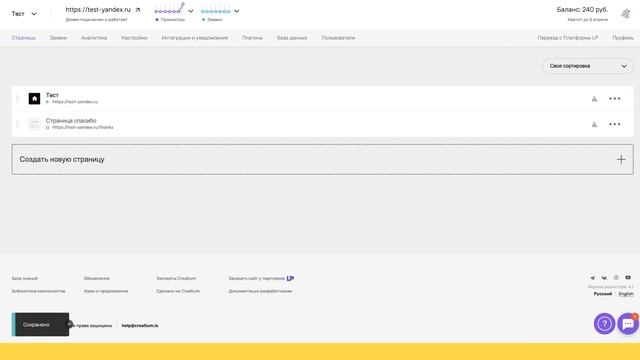
Task: Click the home icon of Тест page
Action: pyautogui.click(x=34, y=98)
